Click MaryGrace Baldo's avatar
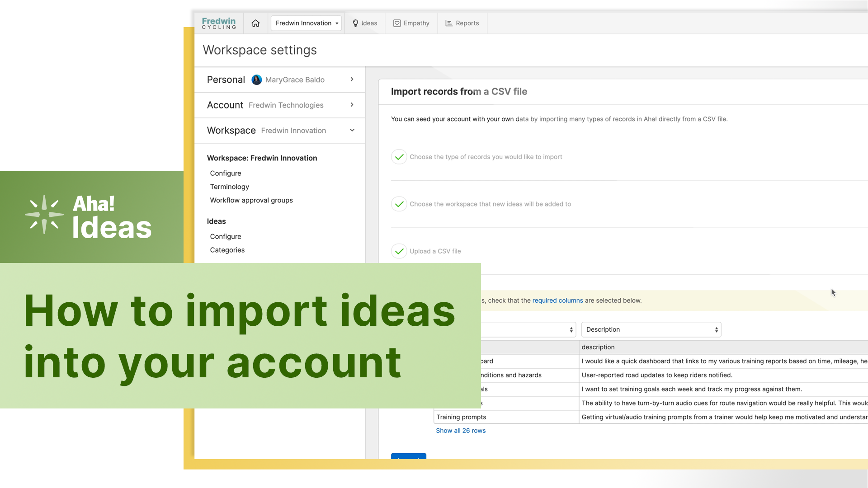Image resolution: width=868 pixels, height=488 pixels. (x=256, y=80)
